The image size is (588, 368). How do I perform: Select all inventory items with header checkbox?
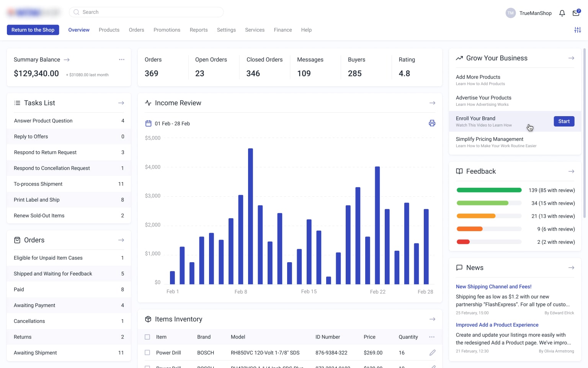pyautogui.click(x=147, y=337)
